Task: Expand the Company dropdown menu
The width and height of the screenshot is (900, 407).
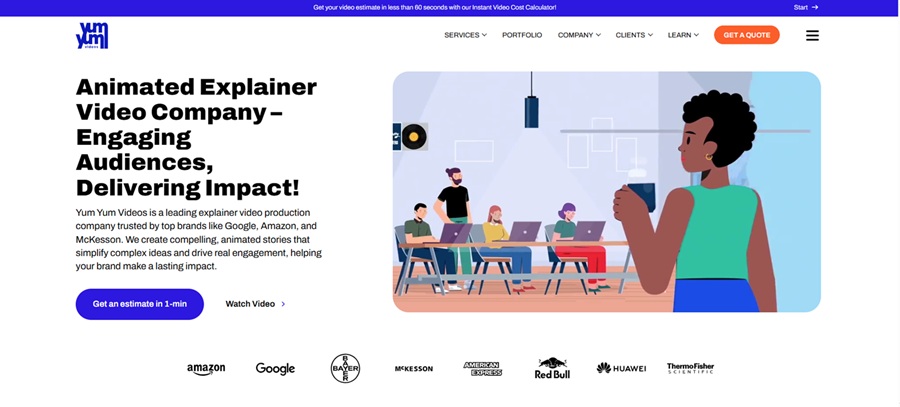Action: coord(579,35)
